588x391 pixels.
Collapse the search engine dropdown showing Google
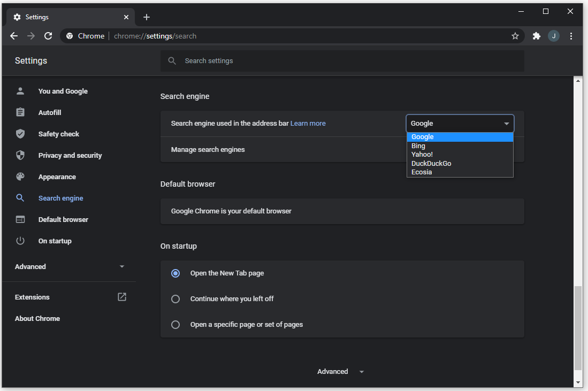(460, 124)
